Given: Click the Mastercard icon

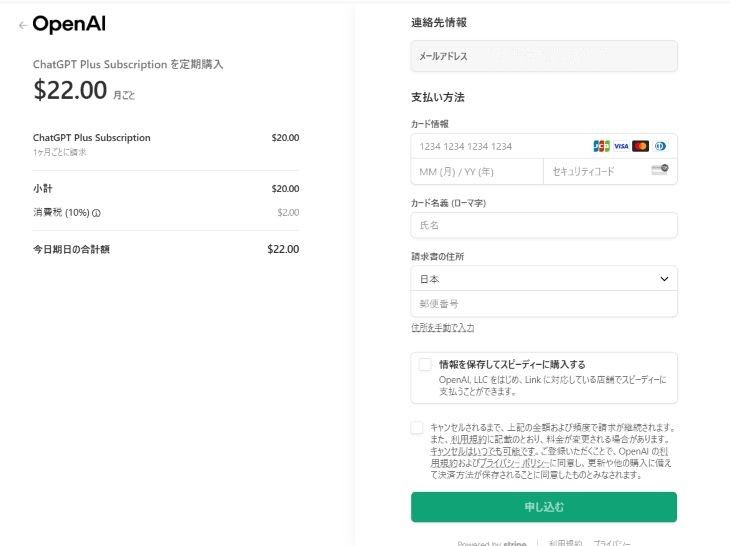Looking at the screenshot, I should 641,146.
